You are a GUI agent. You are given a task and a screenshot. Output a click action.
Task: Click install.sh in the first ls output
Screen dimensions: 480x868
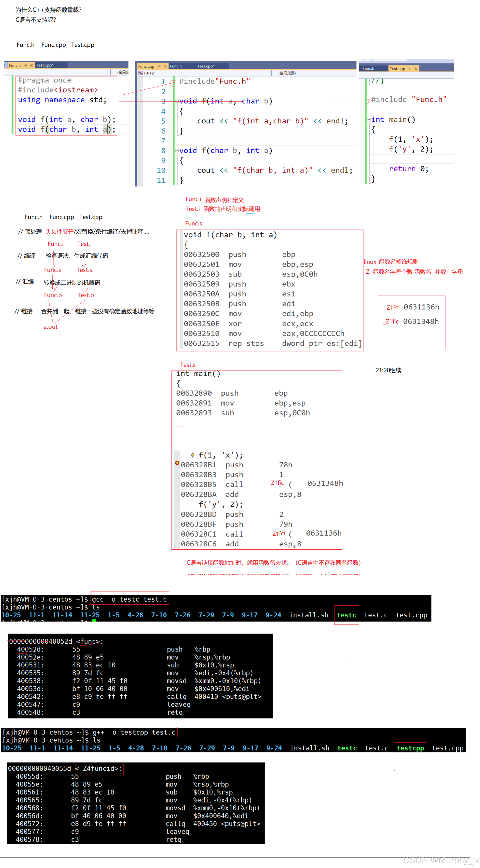309,615
